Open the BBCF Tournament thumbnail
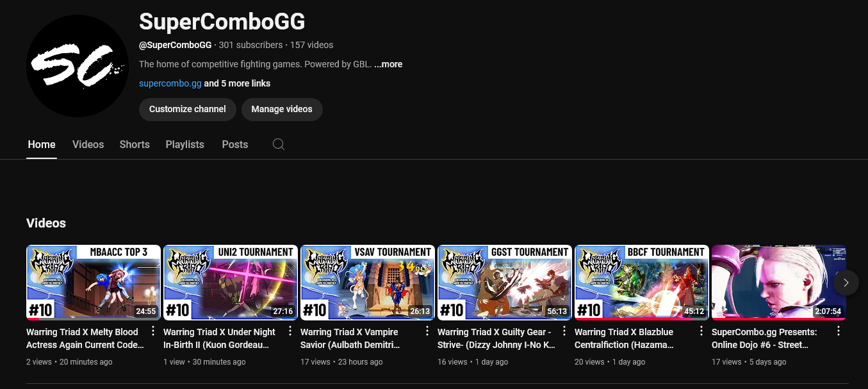Viewport: 868px width, 389px height. [x=642, y=282]
